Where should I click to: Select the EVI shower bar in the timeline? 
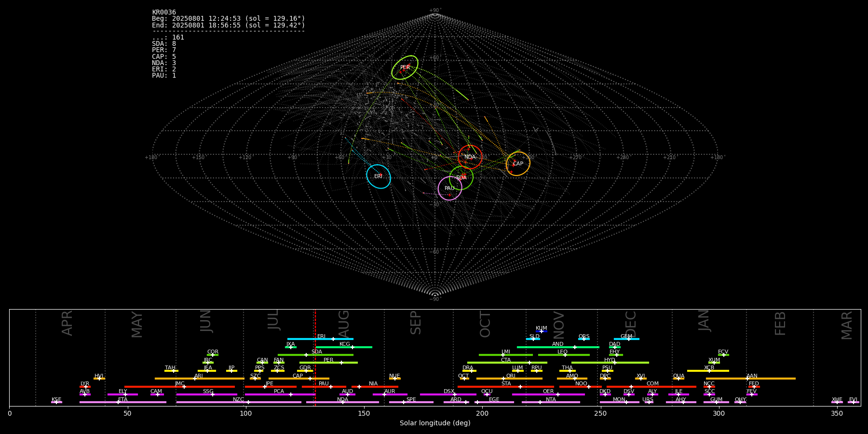pos(854,402)
